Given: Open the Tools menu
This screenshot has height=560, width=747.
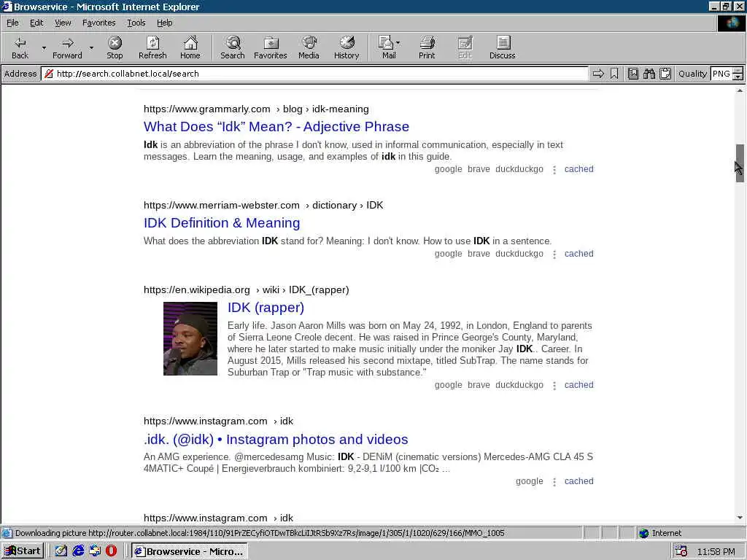Looking at the screenshot, I should (136, 23).
